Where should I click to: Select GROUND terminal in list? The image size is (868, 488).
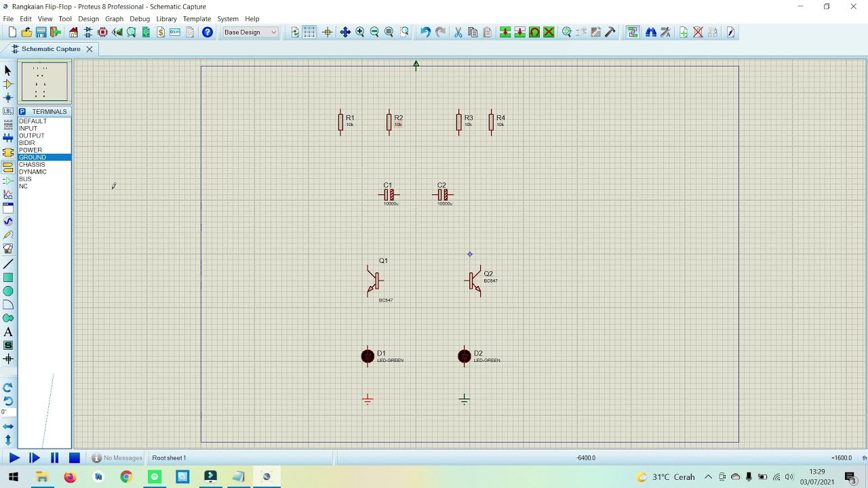(45, 157)
